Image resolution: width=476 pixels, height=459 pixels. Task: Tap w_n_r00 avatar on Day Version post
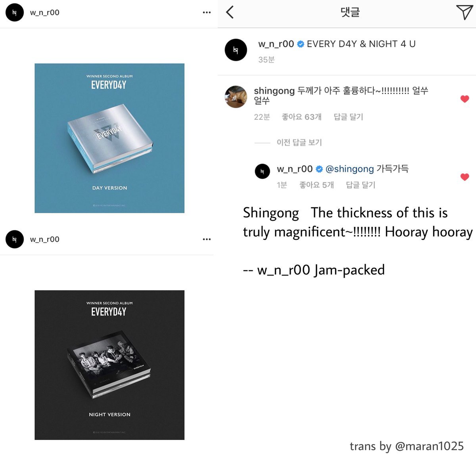point(15,13)
